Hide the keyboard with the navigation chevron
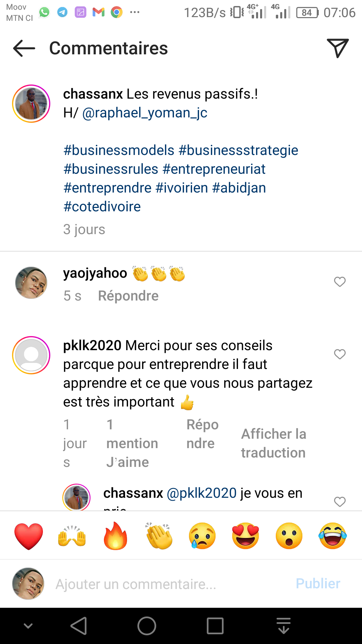The height and width of the screenshot is (644, 362). pos(28,626)
